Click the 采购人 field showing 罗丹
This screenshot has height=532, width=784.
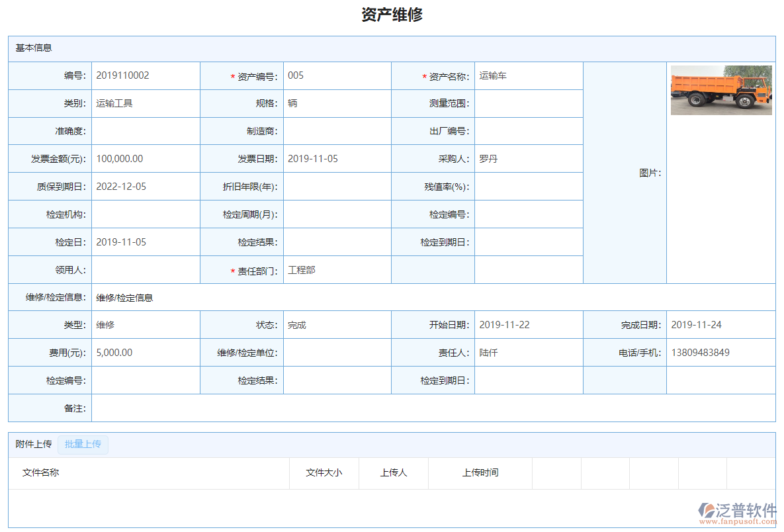[528, 159]
